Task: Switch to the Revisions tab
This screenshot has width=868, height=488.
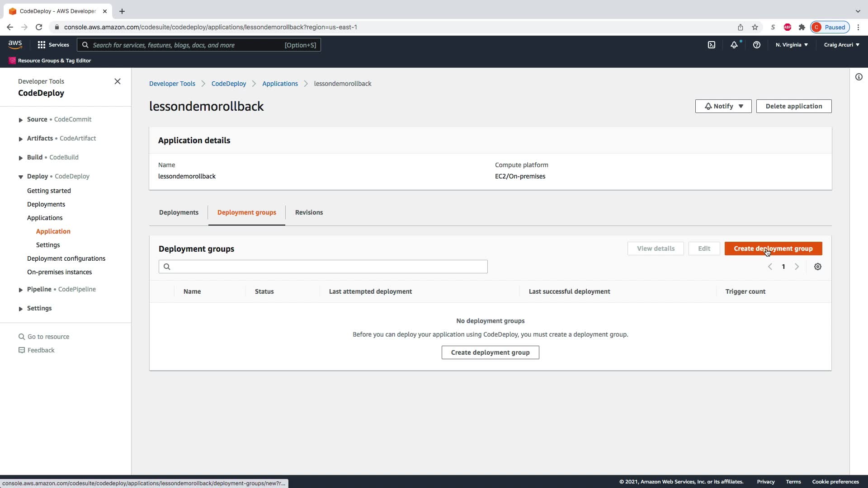Action: coord(309,212)
